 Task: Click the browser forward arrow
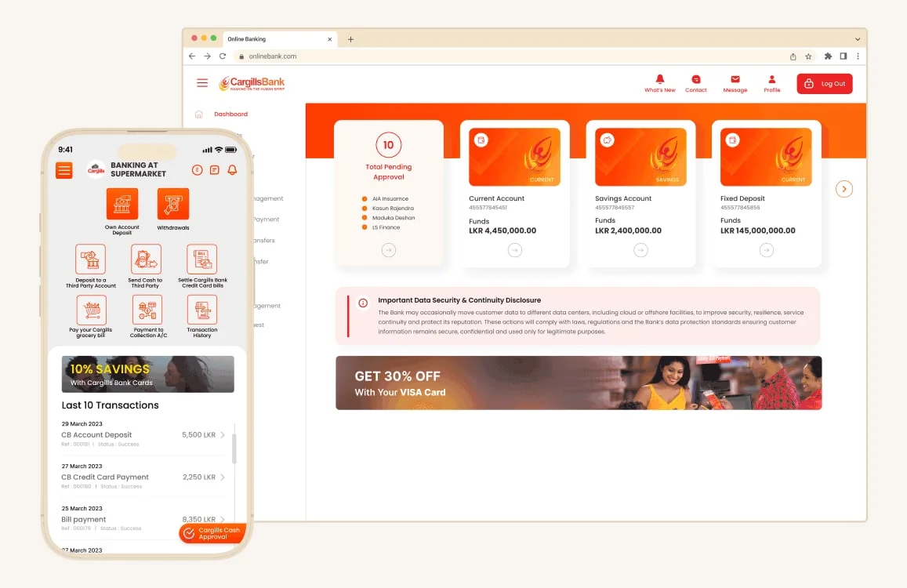(x=207, y=56)
